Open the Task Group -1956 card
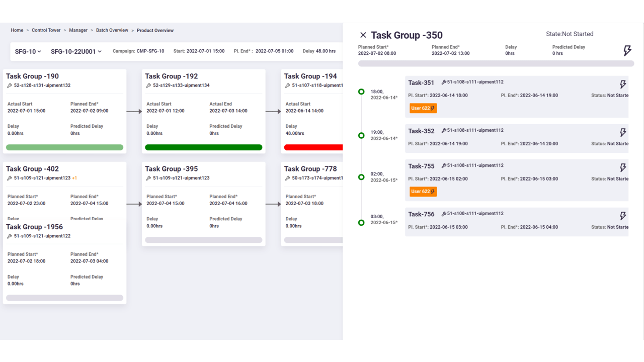The height and width of the screenshot is (362, 644). 64,261
